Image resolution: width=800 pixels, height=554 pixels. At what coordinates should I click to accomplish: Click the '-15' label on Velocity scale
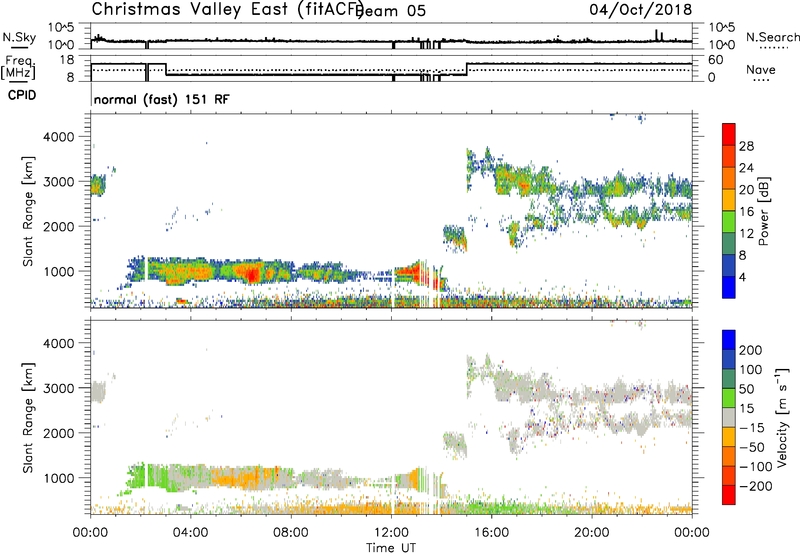(752, 428)
